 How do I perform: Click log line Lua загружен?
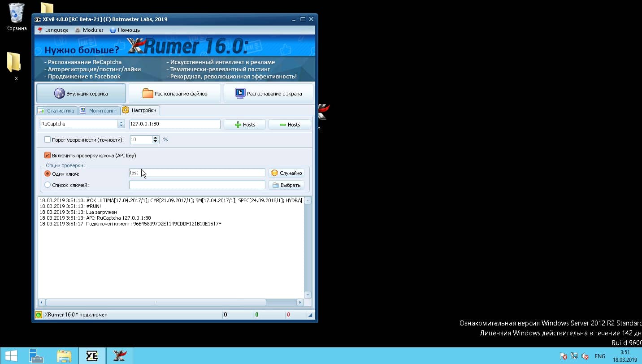coord(78,212)
